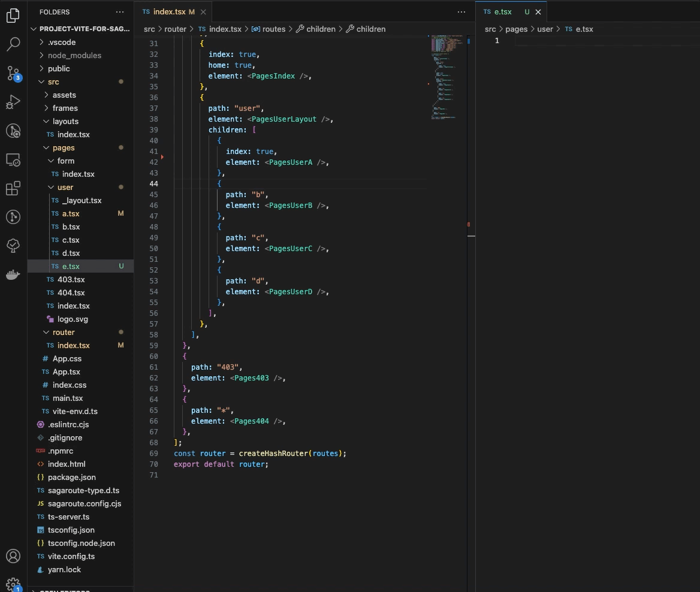Open sagaroute.config.cjs file
Screen dimensions: 700x592
tap(80, 503)
